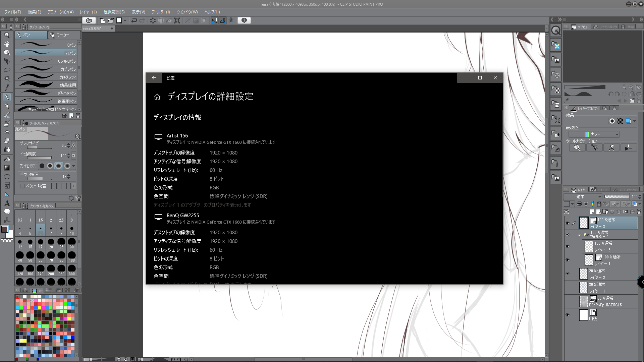Click the undo arrow in command bar
Viewport: 644px width, 362px height.
pyautogui.click(x=134, y=20)
